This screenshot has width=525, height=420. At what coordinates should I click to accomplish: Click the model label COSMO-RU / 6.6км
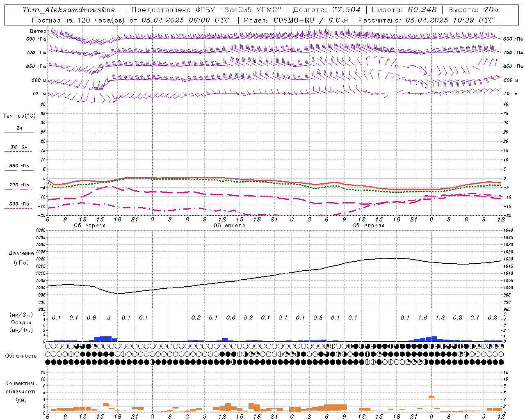(x=311, y=20)
